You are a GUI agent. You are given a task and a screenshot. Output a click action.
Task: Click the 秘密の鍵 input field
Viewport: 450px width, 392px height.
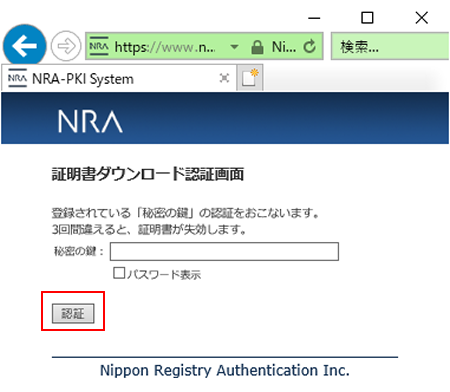(224, 252)
